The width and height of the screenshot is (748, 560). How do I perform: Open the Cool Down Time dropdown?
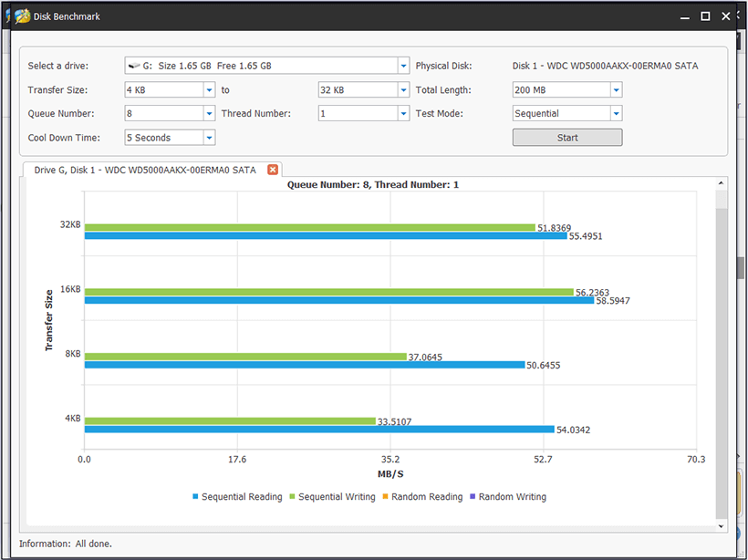click(210, 138)
